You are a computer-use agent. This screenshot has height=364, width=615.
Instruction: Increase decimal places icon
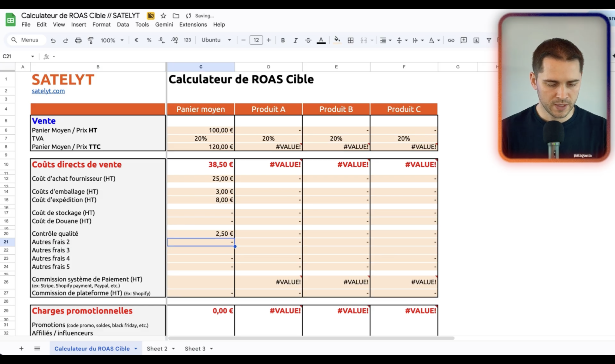[175, 40]
